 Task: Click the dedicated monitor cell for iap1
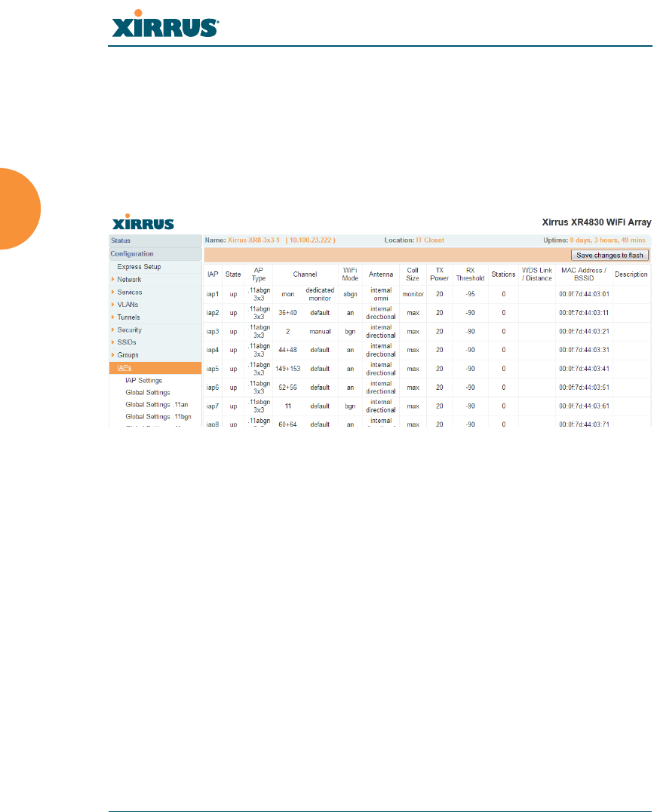pyautogui.click(x=320, y=294)
